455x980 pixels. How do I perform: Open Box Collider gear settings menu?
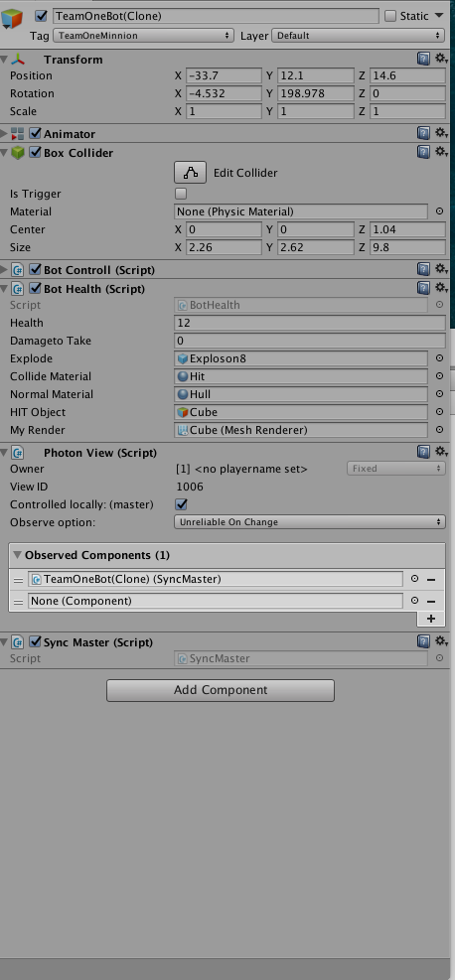[442, 151]
